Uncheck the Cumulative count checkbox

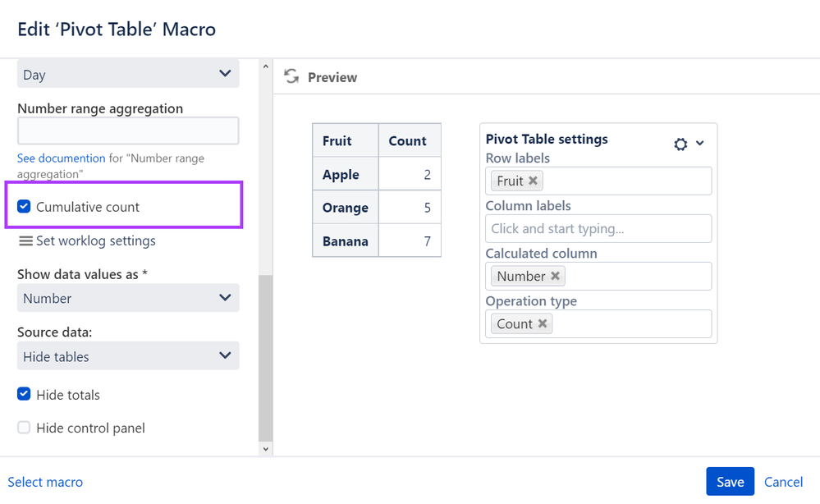tap(25, 207)
